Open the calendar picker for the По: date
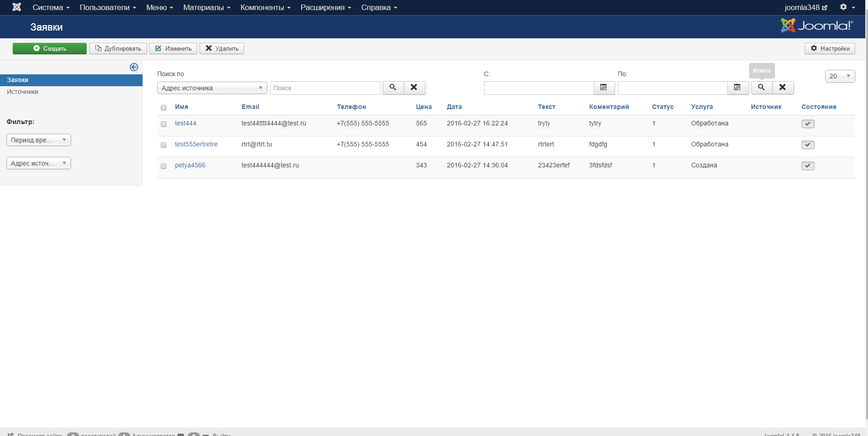This screenshot has width=868, height=436. tap(737, 88)
